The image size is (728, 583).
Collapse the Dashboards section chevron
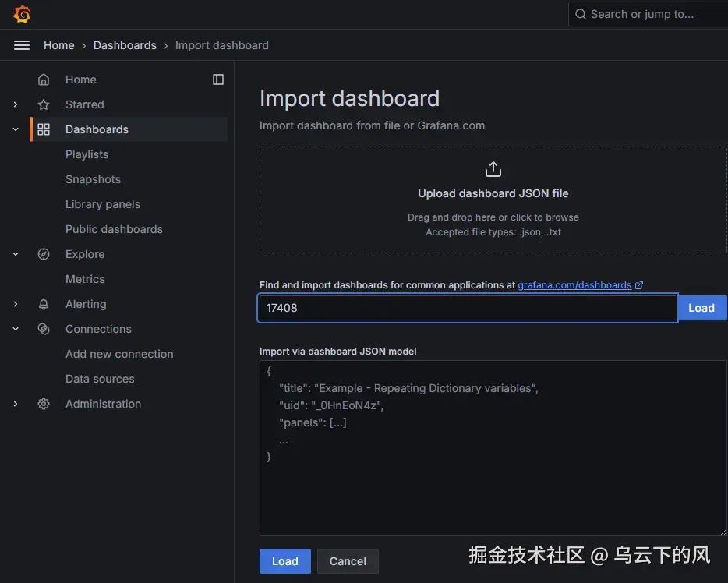[x=16, y=129]
